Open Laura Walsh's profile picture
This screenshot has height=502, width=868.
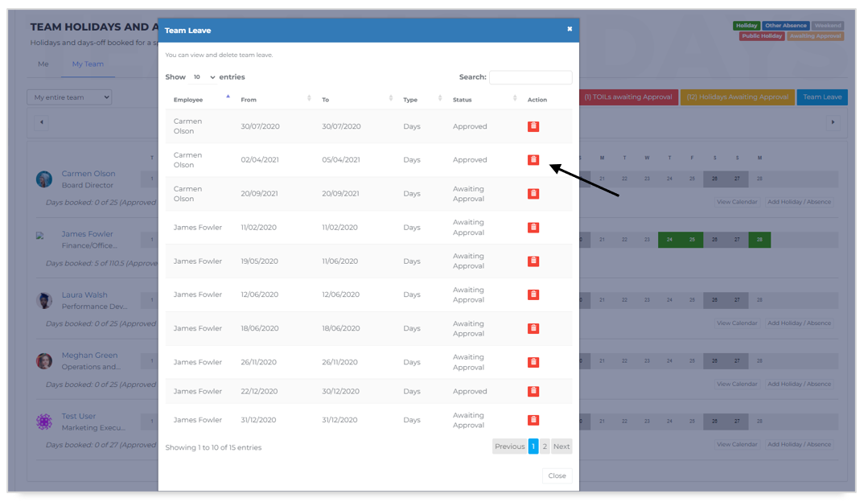click(44, 301)
